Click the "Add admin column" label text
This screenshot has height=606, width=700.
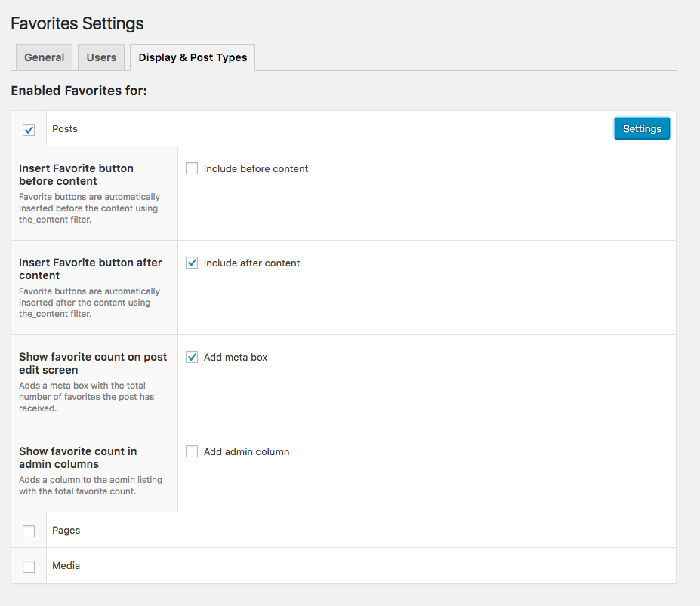coord(246,452)
